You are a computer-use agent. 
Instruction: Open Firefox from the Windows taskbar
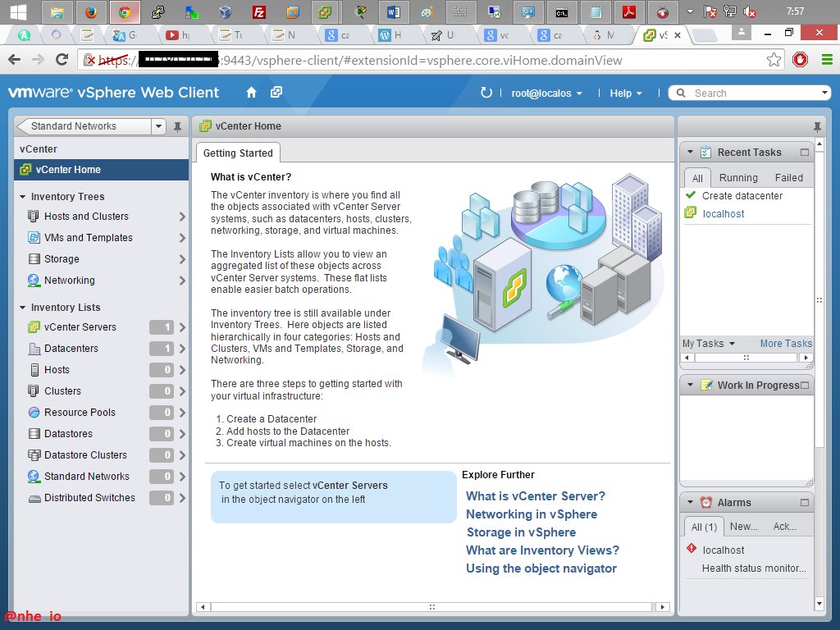pos(91,12)
